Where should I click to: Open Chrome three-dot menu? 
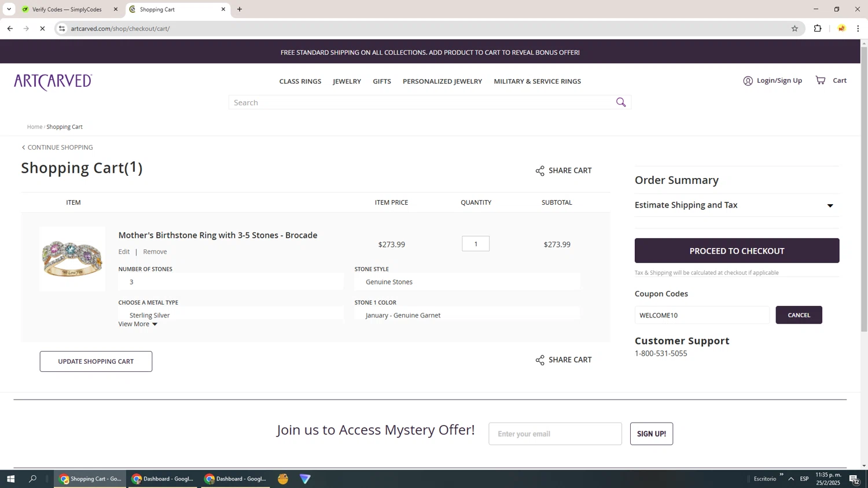(858, 28)
